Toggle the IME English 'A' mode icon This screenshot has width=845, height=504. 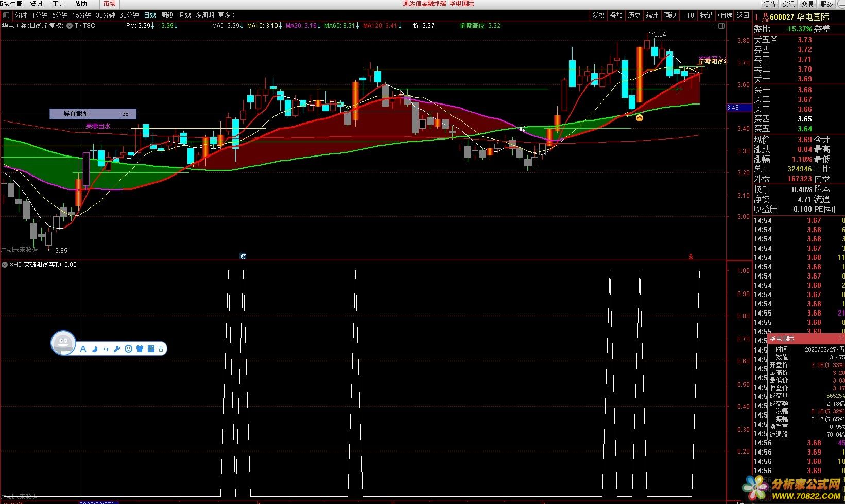tap(83, 349)
